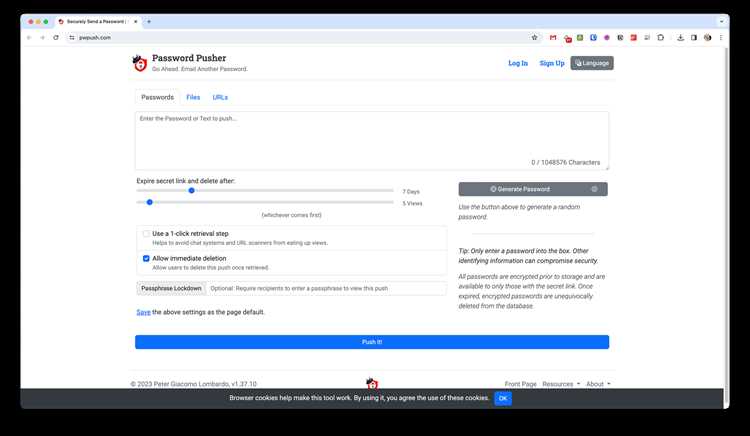Enable Use a 1-click retrieval step
This screenshot has width=750, height=436.
(x=146, y=234)
